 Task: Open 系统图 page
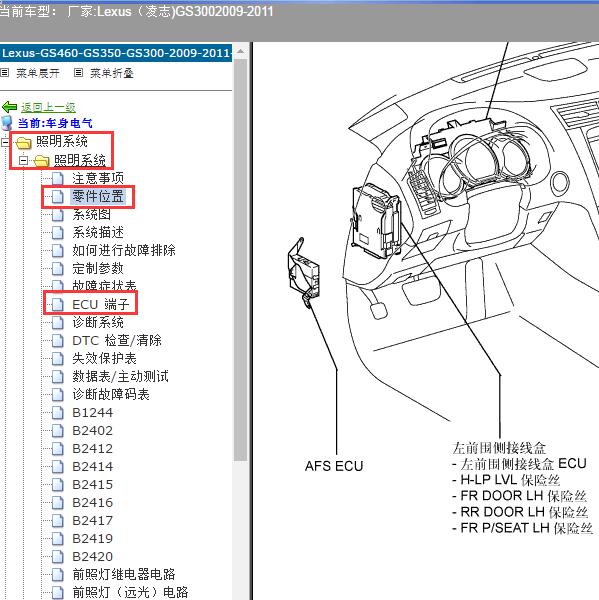tap(91, 214)
